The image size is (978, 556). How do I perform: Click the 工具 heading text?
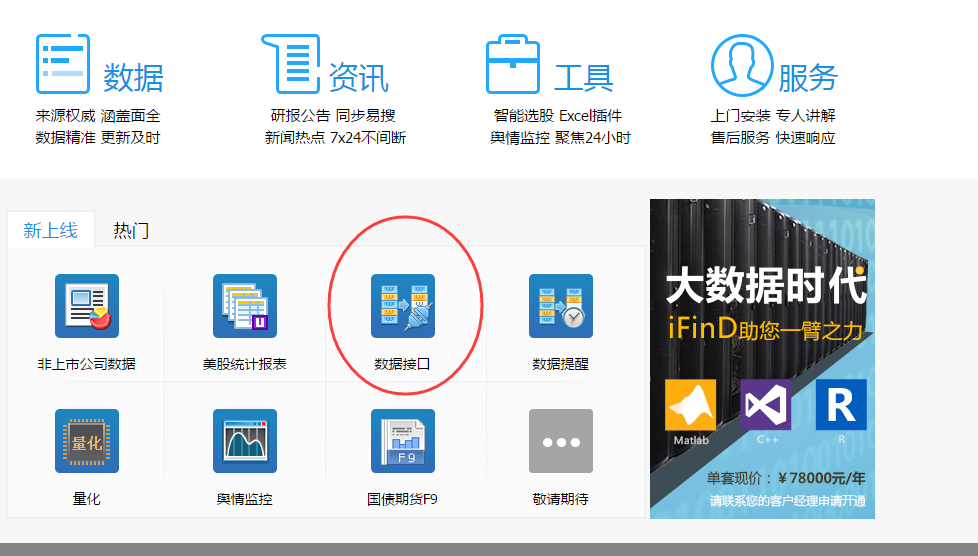pos(584,78)
